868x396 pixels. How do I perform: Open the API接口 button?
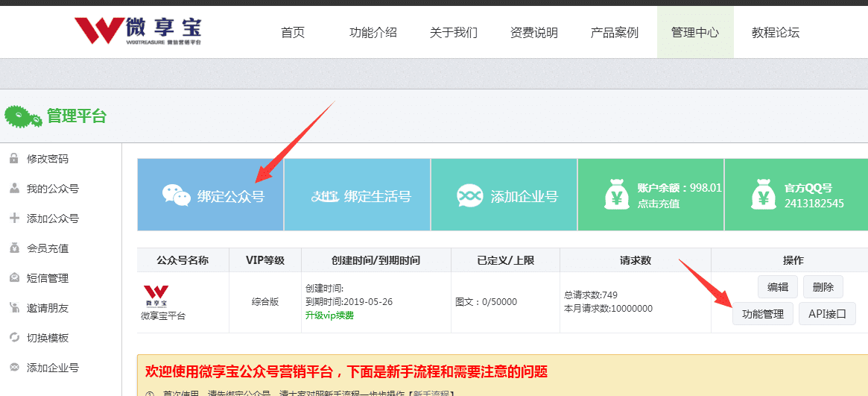(x=828, y=314)
